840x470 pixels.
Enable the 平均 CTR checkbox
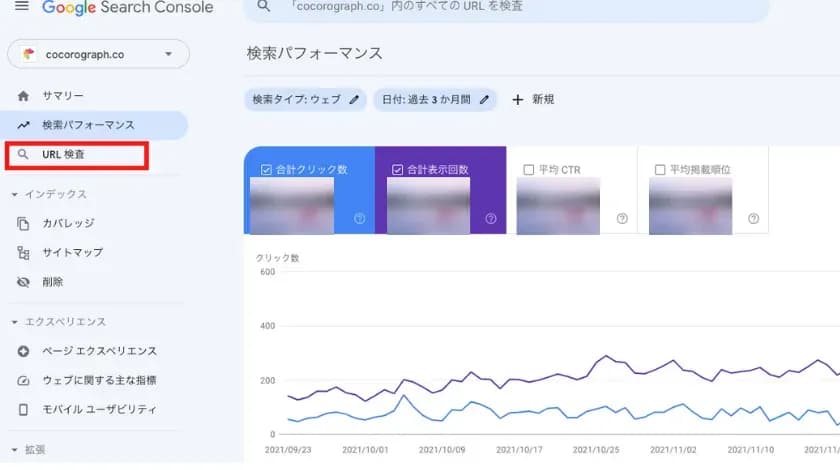tap(528, 170)
